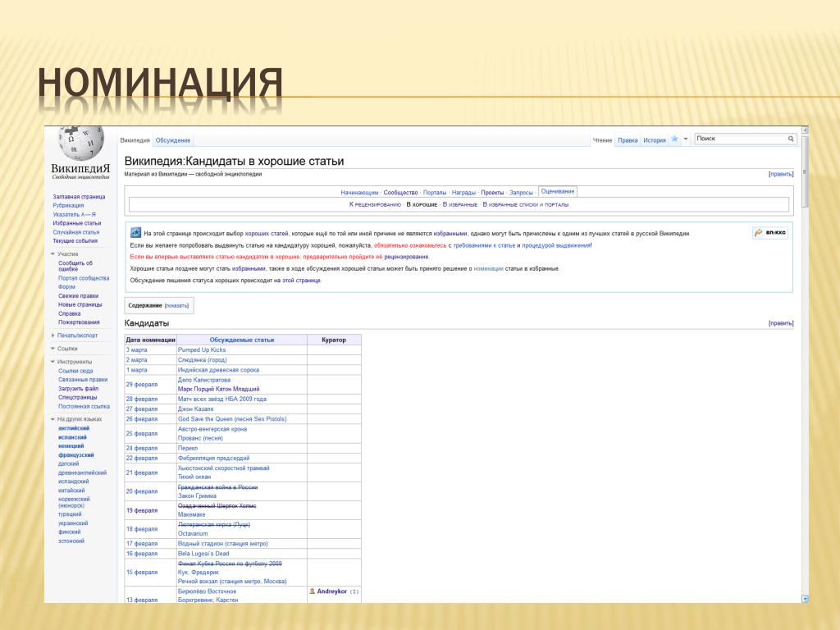Open Свежие правки link
Screen dimensions: 840x630
click(x=78, y=295)
